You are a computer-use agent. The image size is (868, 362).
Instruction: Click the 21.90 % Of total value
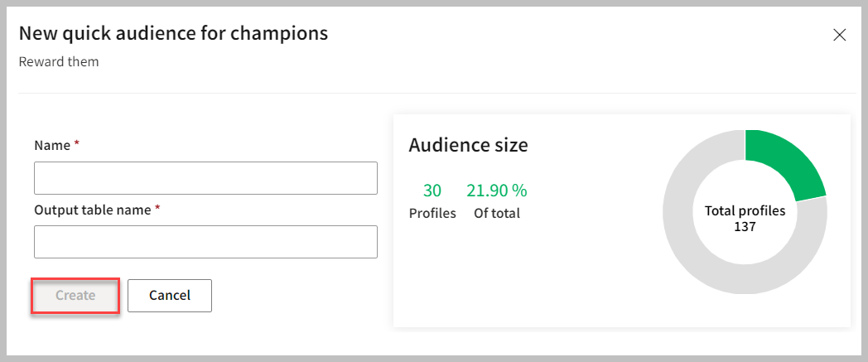point(497,191)
